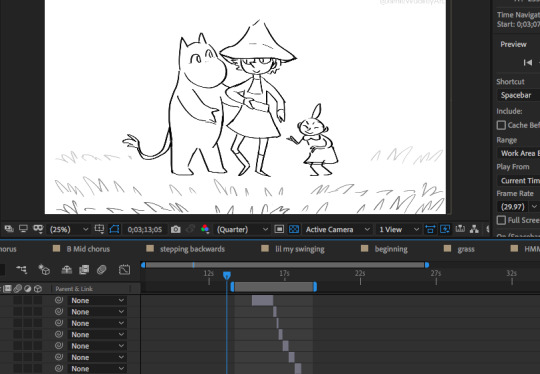Viewport: 540px width, 374px height.
Task: Enable Motion Blur switch above timeline
Action: 102,270
